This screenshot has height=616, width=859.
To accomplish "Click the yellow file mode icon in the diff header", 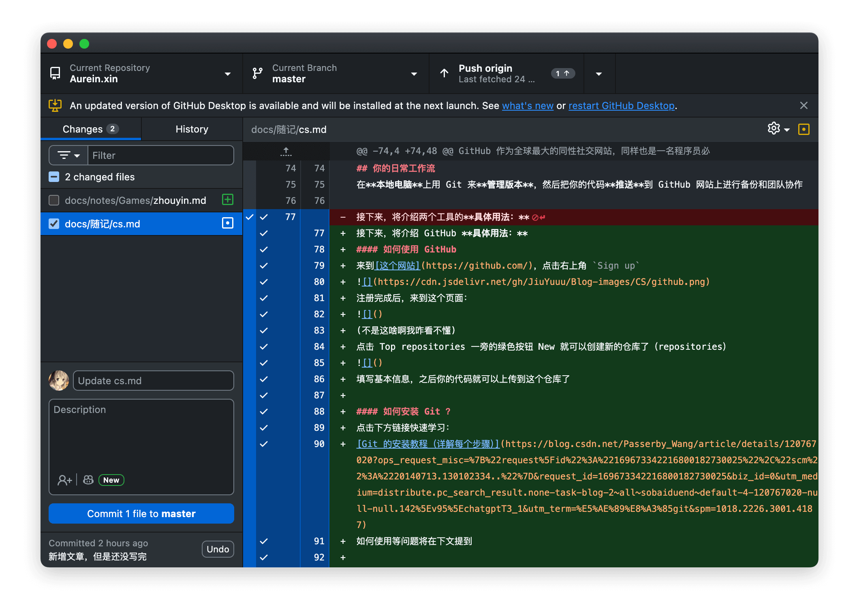I will click(x=803, y=129).
